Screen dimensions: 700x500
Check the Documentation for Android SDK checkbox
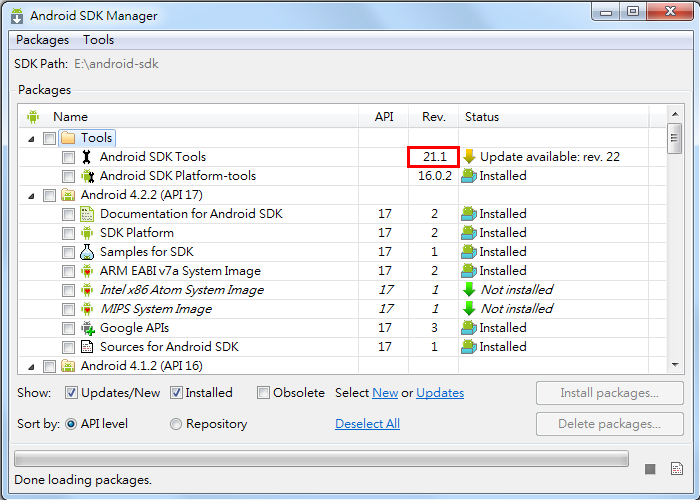click(68, 214)
